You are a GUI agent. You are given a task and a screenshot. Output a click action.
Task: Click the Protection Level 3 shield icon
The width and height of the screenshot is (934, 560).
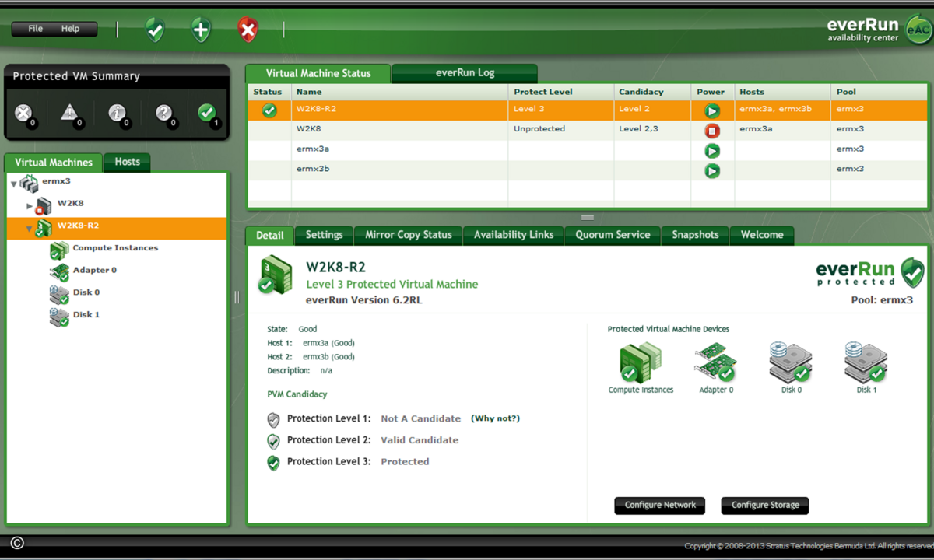coord(273,464)
